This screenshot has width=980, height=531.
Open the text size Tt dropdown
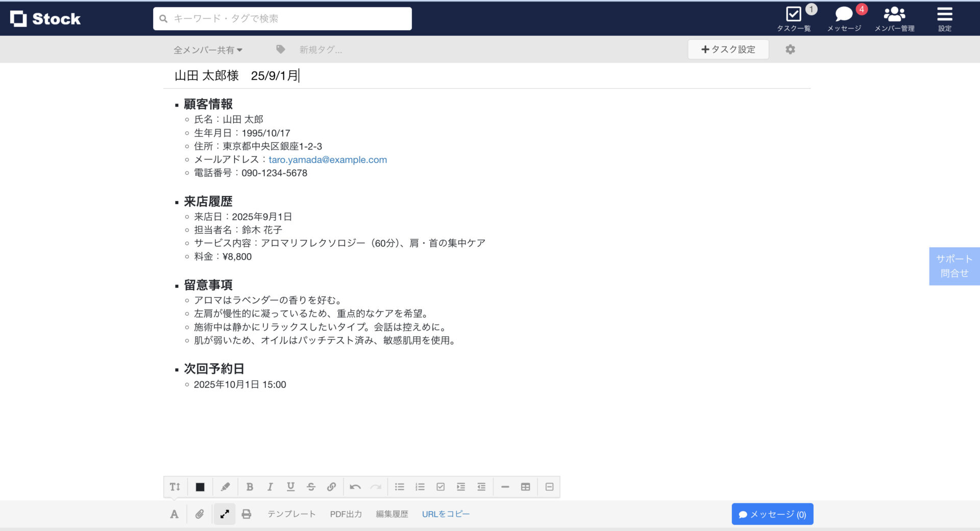click(x=175, y=487)
